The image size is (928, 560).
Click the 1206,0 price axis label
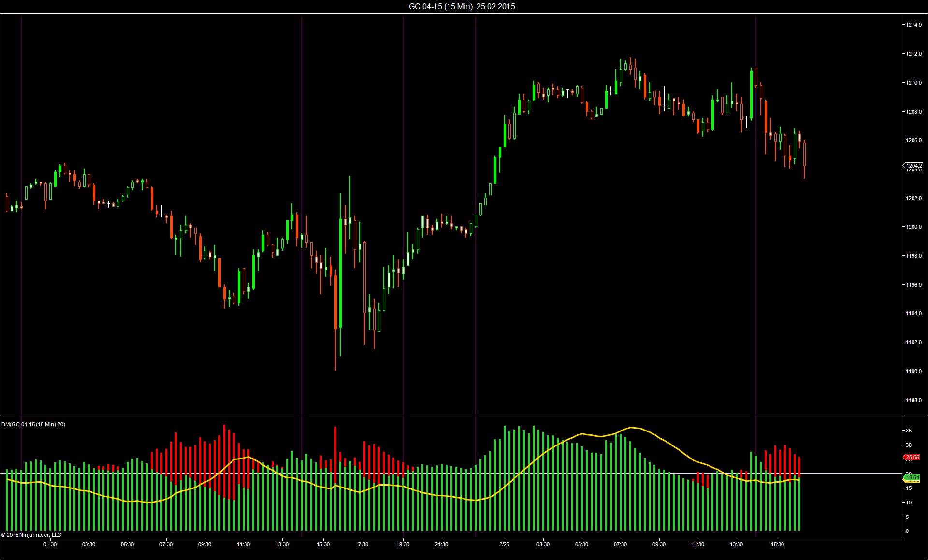point(913,140)
